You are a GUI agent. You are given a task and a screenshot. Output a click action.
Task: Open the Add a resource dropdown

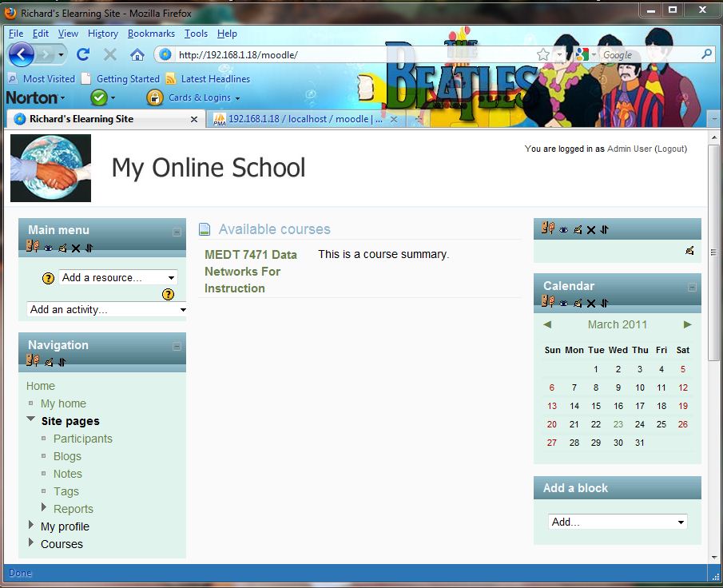pyautogui.click(x=118, y=278)
